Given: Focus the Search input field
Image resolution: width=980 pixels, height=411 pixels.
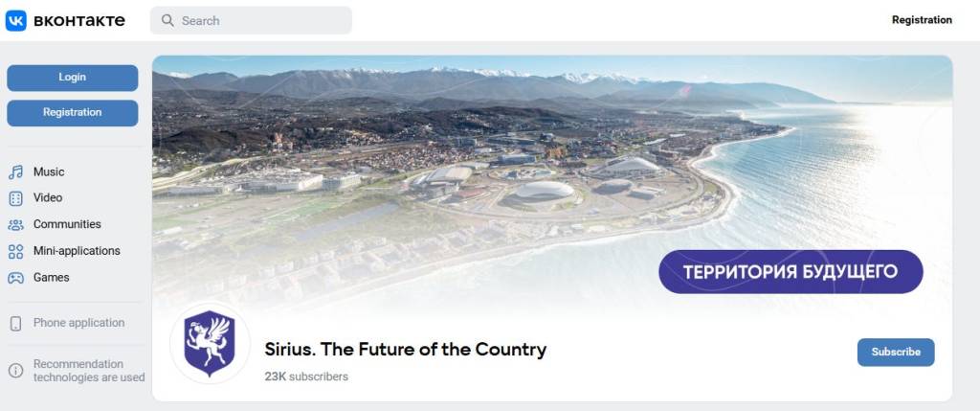Looking at the screenshot, I should point(258,20).
